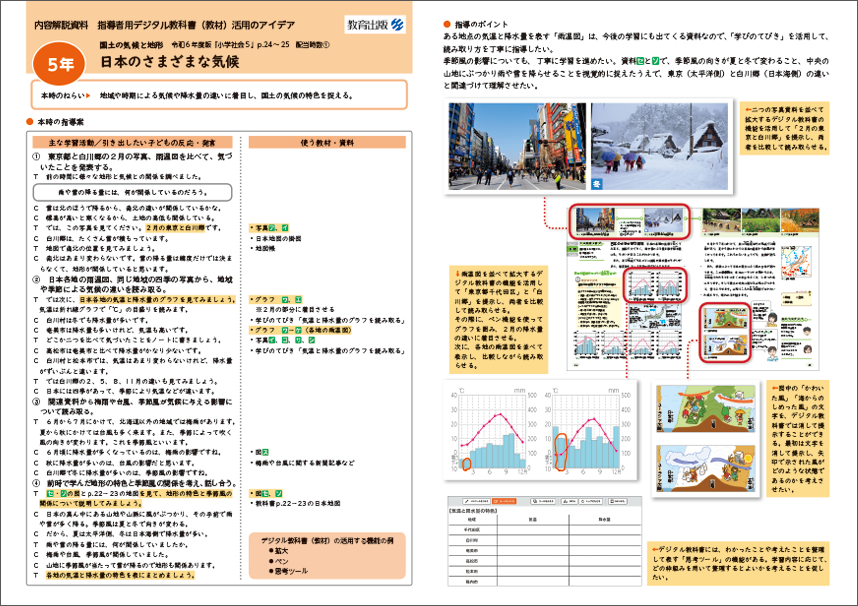858x606 pixels.
Task: Click the 降水量 column header in the table
Action: click(x=605, y=519)
